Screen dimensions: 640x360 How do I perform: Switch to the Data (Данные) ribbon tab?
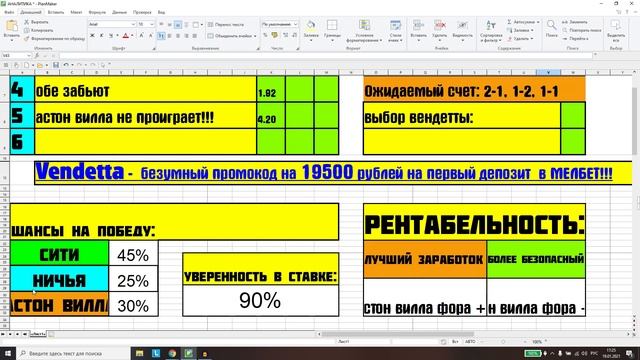tap(119, 13)
